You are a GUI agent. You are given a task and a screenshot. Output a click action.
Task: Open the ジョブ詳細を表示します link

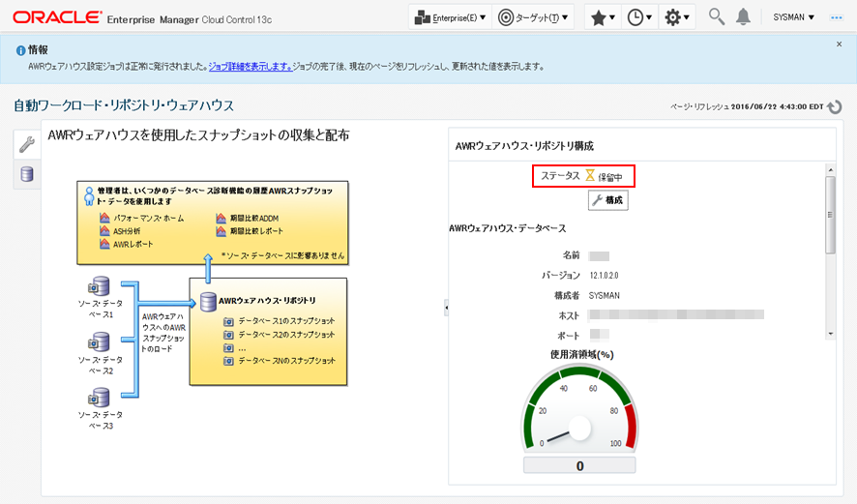pos(251,67)
